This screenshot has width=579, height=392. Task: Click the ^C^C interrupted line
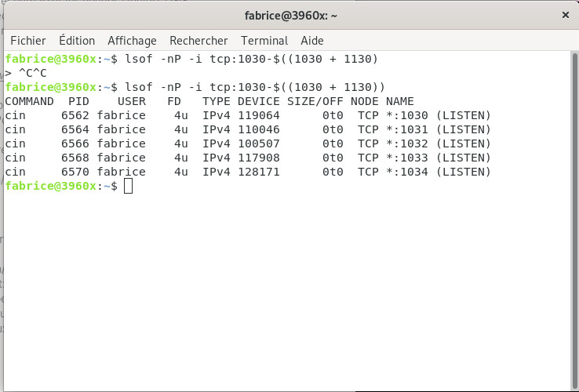click(x=32, y=73)
